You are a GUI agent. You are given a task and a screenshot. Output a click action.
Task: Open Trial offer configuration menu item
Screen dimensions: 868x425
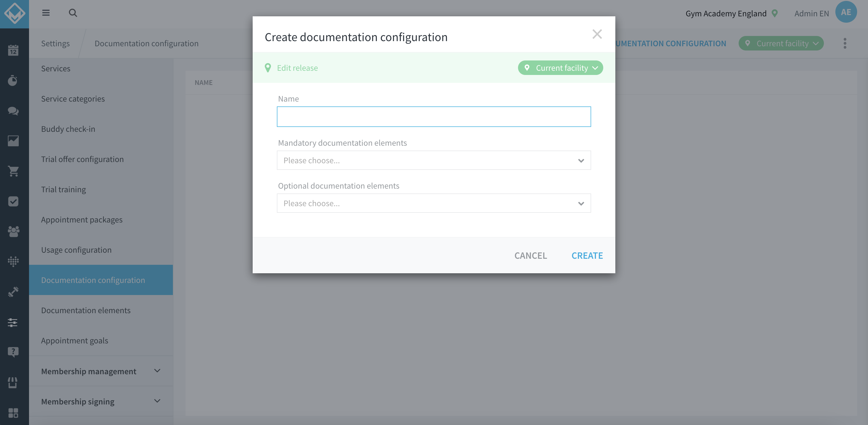pos(101,159)
